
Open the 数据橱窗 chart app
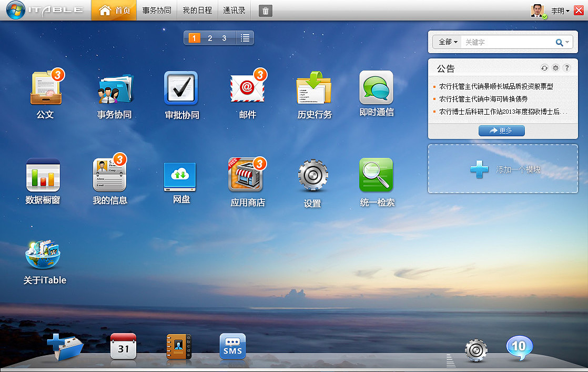click(43, 175)
